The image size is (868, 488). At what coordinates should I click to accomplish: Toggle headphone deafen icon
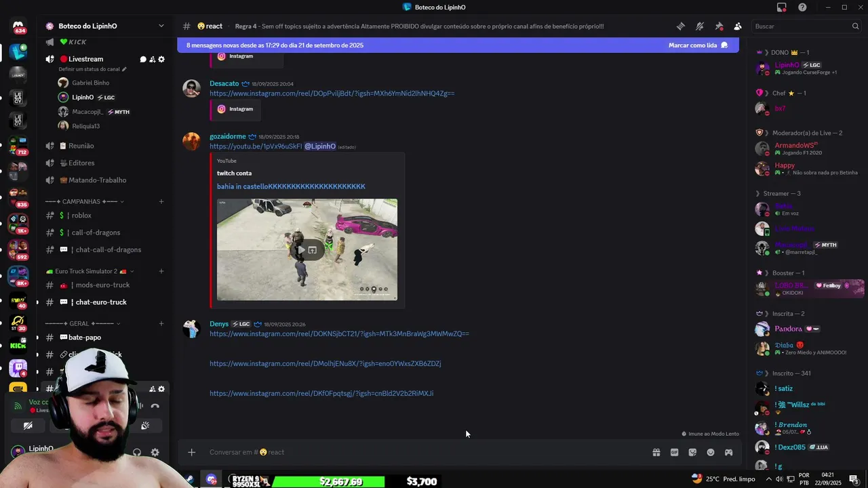tap(137, 452)
